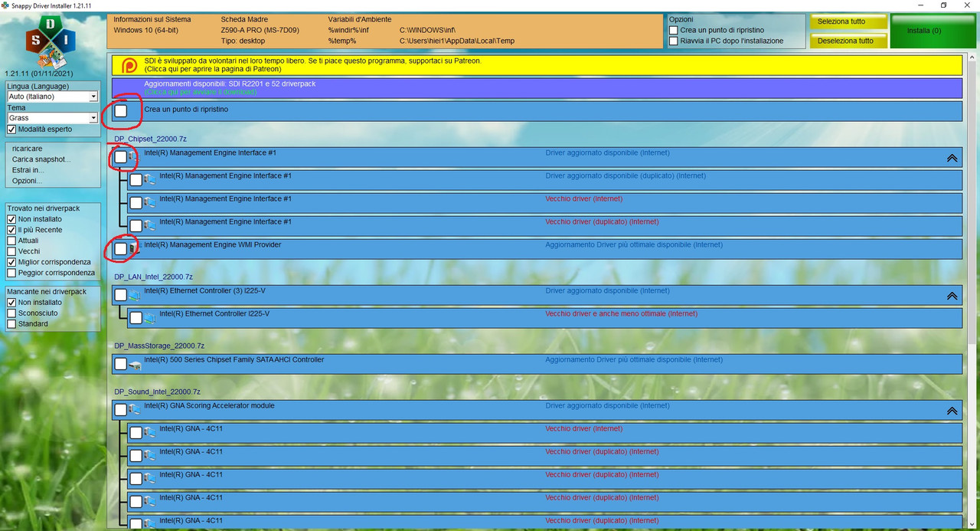Click 'ricaricare' in the sidebar menu
Screen dimensions: 980x531
pyautogui.click(x=28, y=149)
